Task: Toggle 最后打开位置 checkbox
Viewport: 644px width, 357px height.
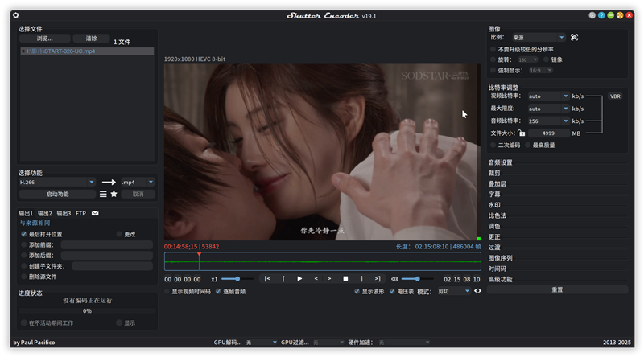Action: pos(24,234)
